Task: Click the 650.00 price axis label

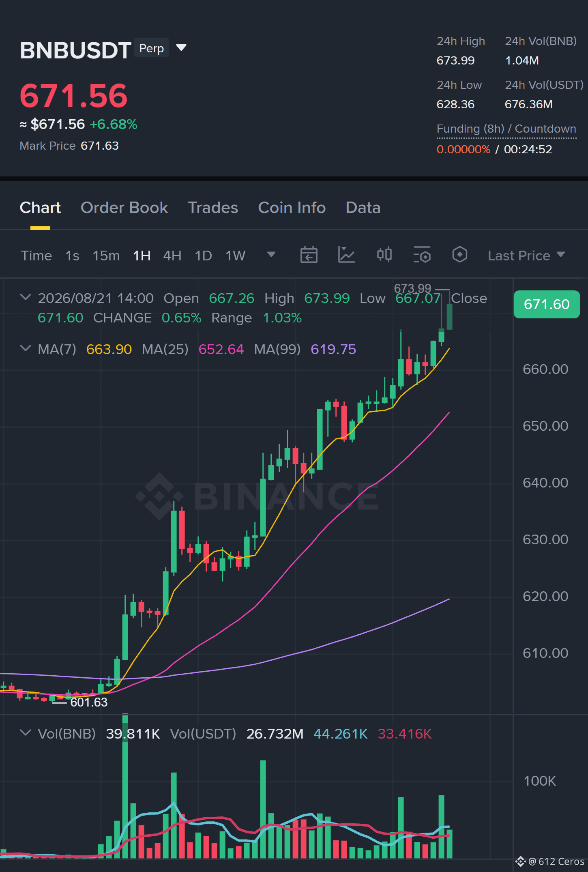Action: click(545, 426)
